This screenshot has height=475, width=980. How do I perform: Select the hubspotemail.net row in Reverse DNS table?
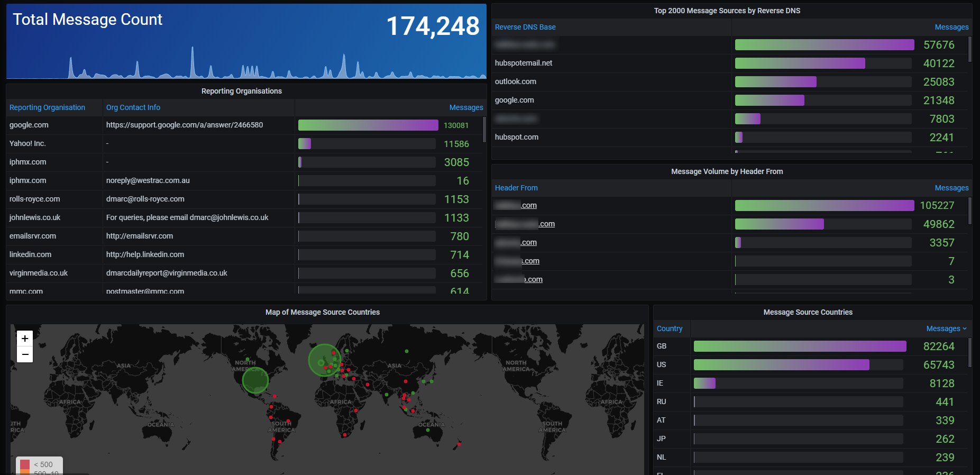(524, 63)
